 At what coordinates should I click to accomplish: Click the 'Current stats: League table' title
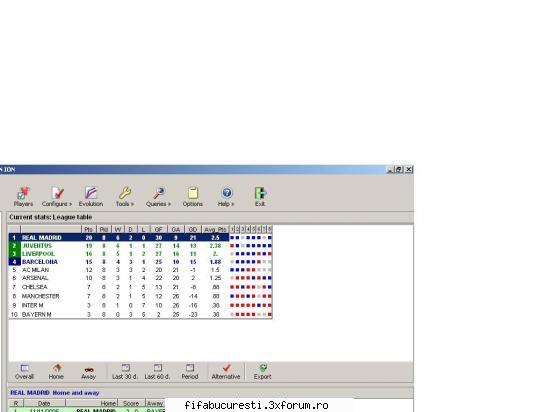tap(51, 217)
